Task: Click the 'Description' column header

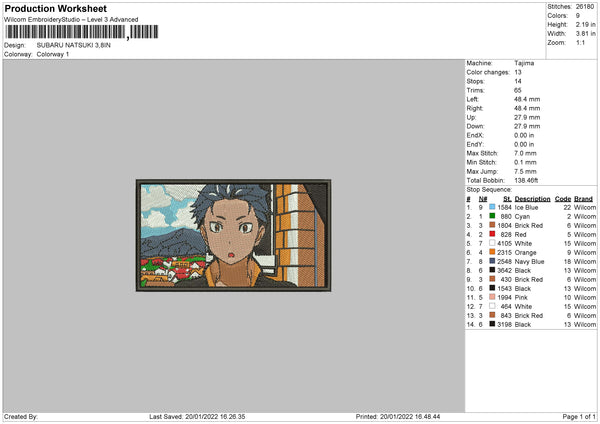Action: point(532,199)
